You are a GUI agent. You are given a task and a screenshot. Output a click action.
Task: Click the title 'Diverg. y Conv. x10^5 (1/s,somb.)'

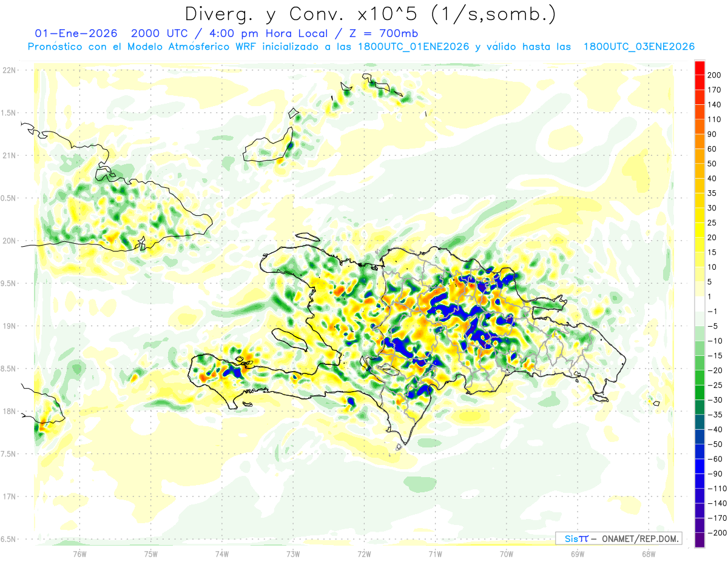pos(370,13)
